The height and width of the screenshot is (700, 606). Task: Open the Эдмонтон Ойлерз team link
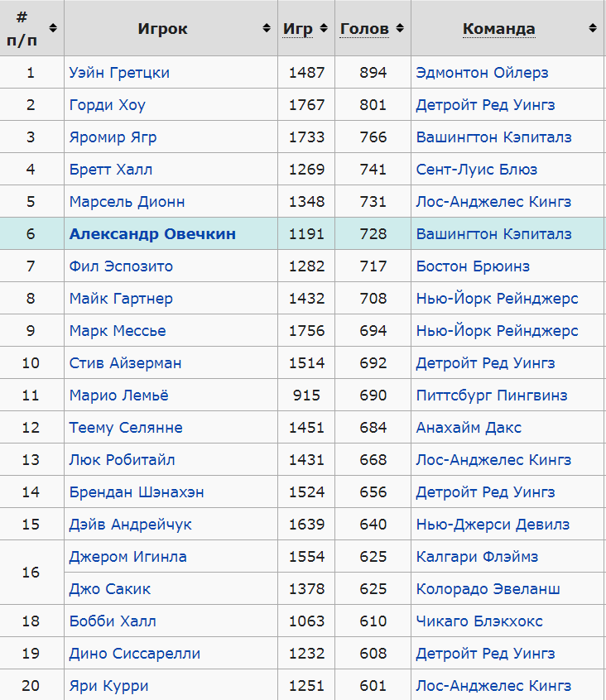coord(482,72)
